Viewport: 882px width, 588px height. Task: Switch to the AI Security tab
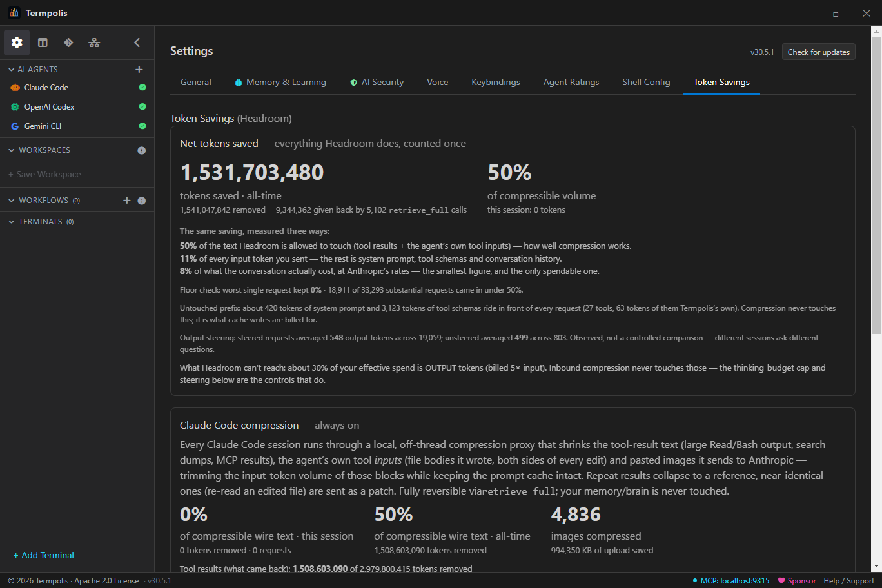(x=377, y=83)
